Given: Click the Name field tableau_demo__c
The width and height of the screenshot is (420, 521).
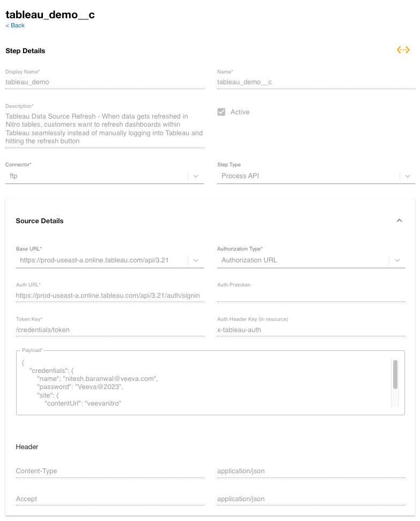Looking at the screenshot, I should click(x=315, y=82).
